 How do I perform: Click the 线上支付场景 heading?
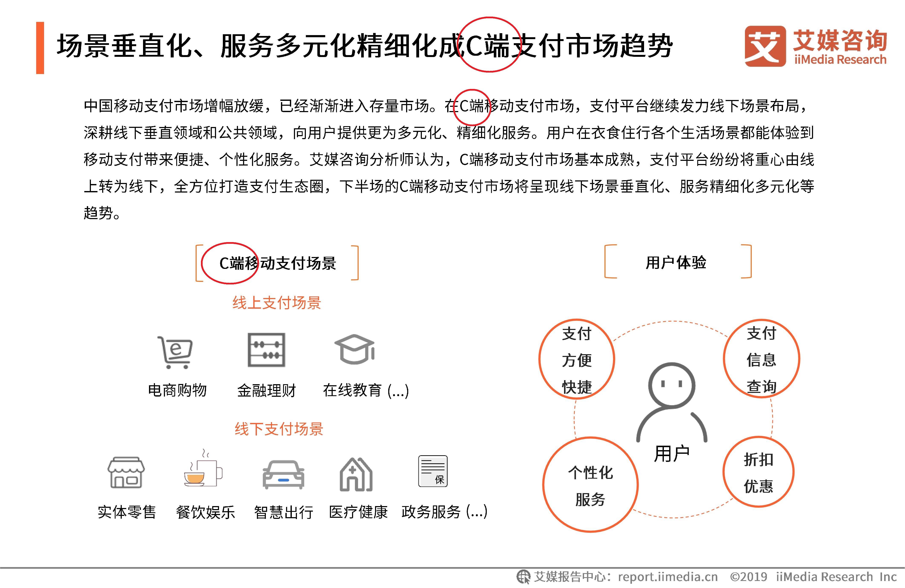point(277,303)
